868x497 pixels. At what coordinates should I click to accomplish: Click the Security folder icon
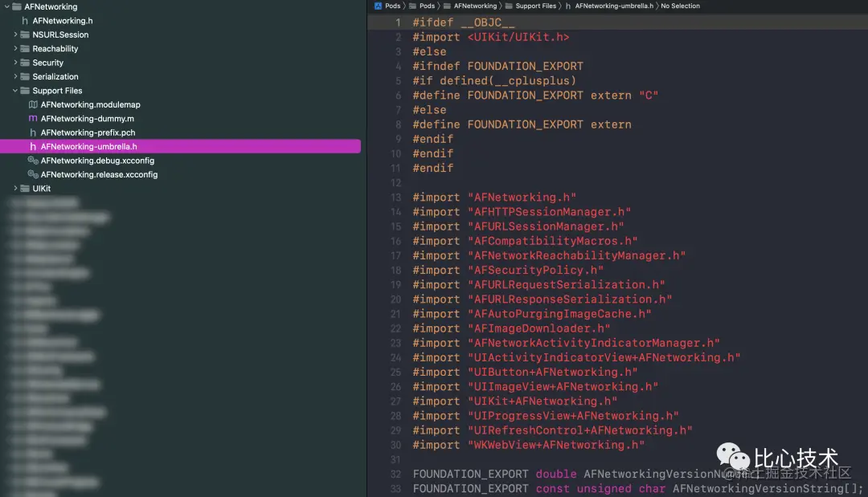tap(25, 63)
